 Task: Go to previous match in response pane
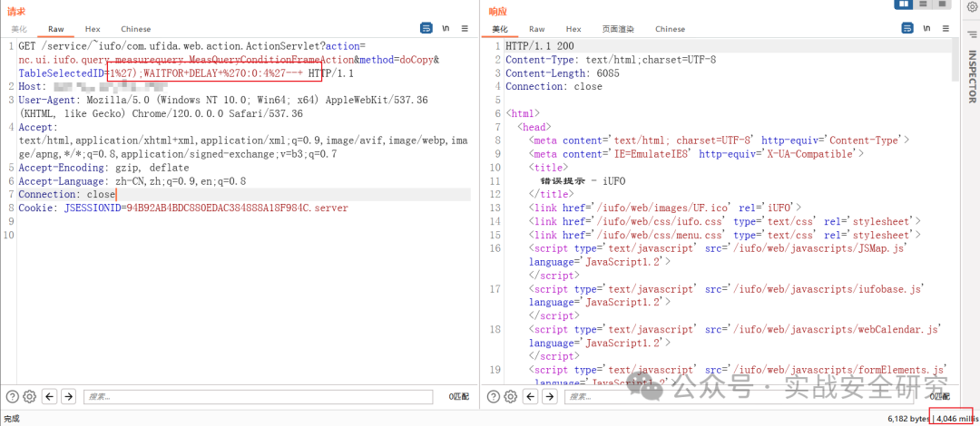531,396
